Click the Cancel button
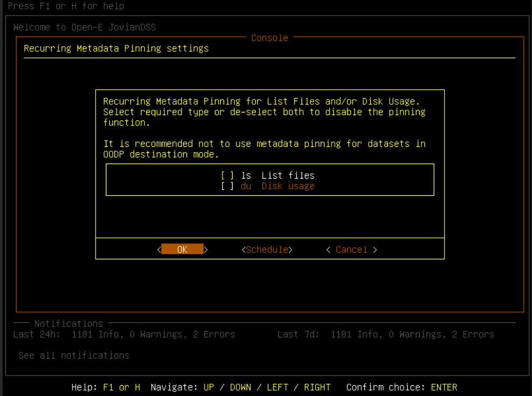Viewport: 532px width, 396px height. pos(351,250)
